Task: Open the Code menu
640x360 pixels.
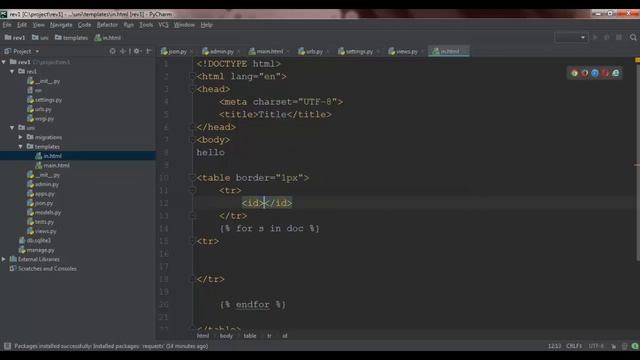Action: (x=84, y=25)
